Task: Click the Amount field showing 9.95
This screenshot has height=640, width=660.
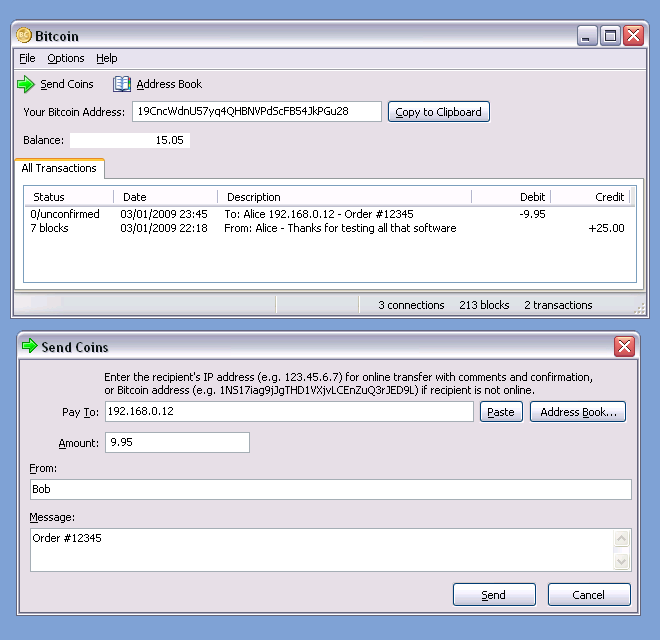Action: pyautogui.click(x=177, y=443)
